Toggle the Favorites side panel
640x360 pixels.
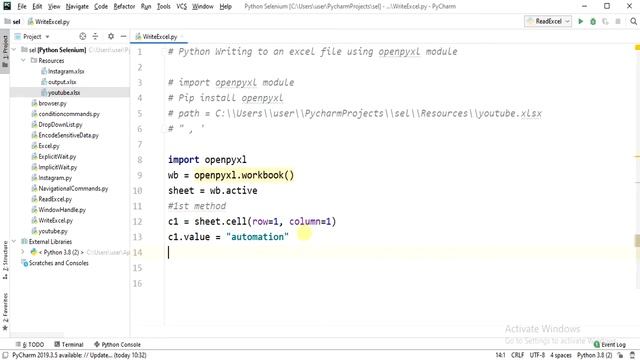5,312
